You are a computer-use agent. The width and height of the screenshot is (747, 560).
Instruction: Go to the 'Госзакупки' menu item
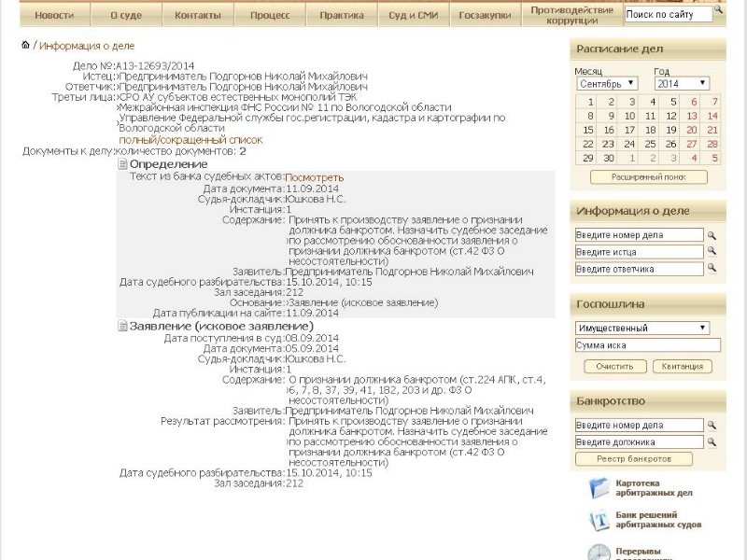click(485, 16)
